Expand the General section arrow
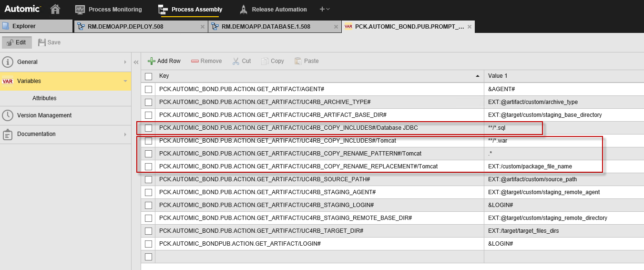This screenshot has height=270, width=644. coord(125,62)
